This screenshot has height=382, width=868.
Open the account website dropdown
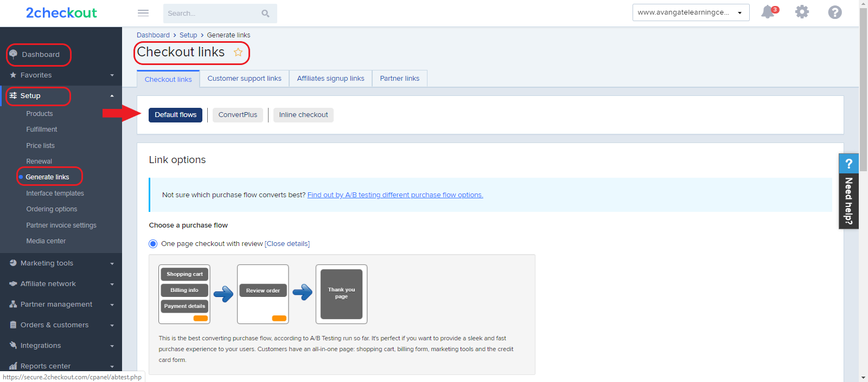[x=691, y=12]
